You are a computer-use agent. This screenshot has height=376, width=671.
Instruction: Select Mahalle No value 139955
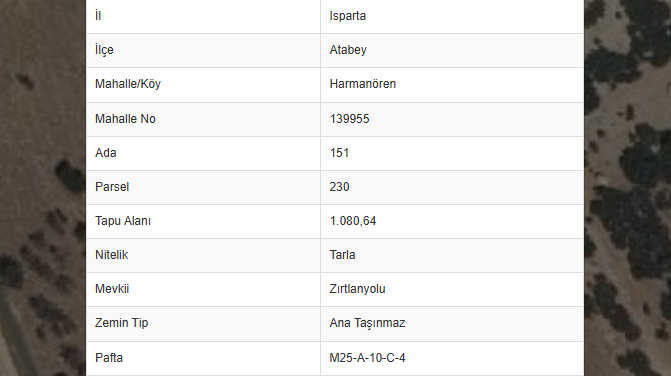(x=349, y=119)
